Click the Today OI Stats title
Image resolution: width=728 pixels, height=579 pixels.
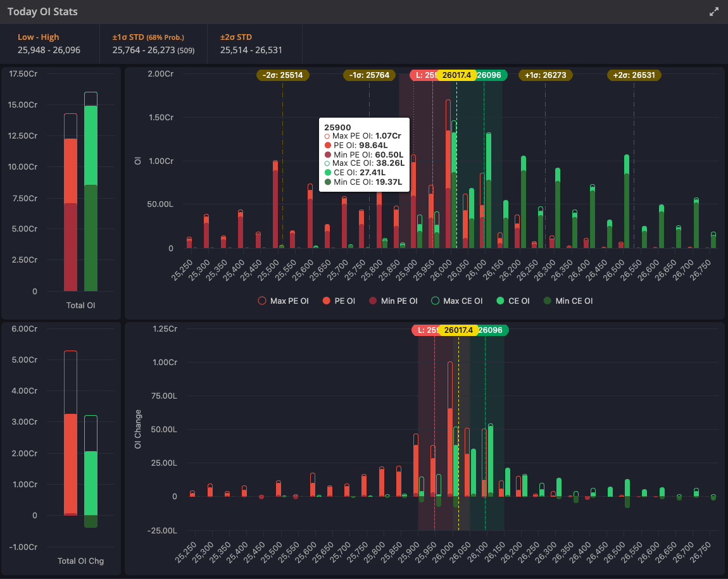click(x=43, y=12)
